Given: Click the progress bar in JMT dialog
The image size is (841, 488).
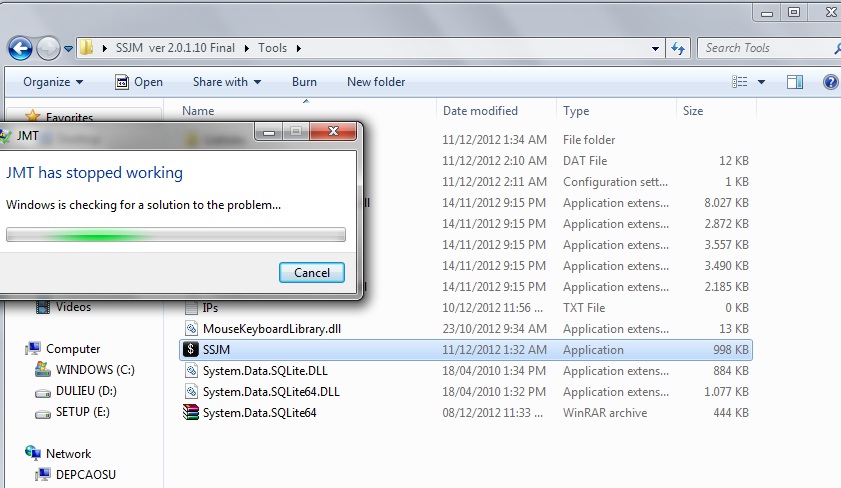Looking at the screenshot, I should (x=176, y=235).
